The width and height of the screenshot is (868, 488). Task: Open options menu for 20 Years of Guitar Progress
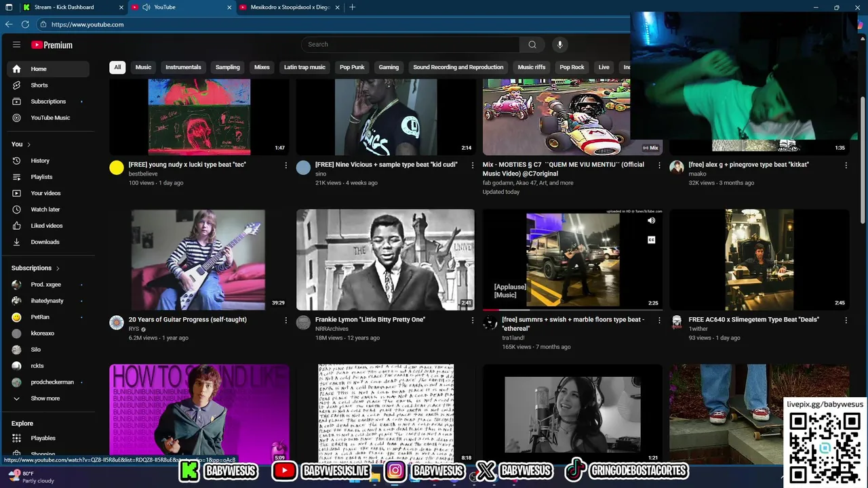coord(285,320)
